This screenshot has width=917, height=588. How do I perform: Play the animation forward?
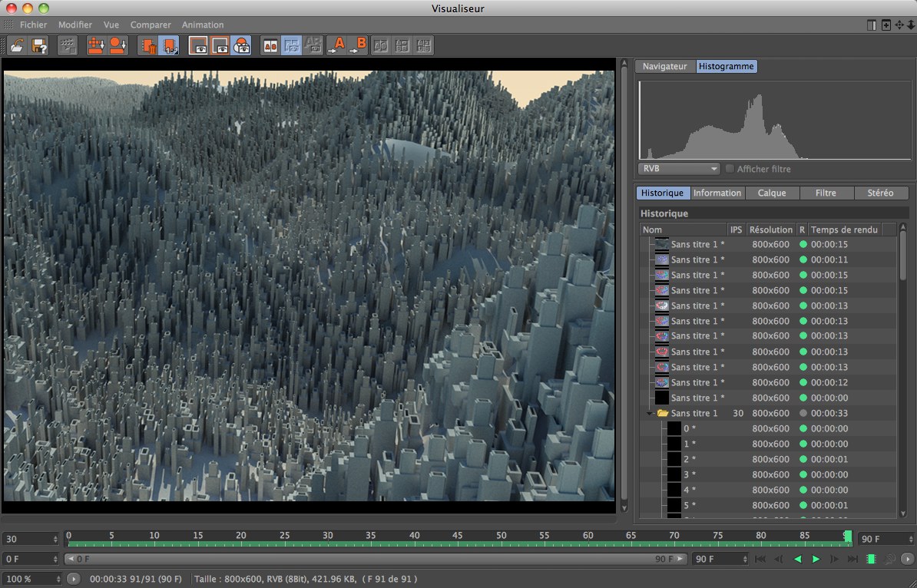pyautogui.click(x=816, y=559)
